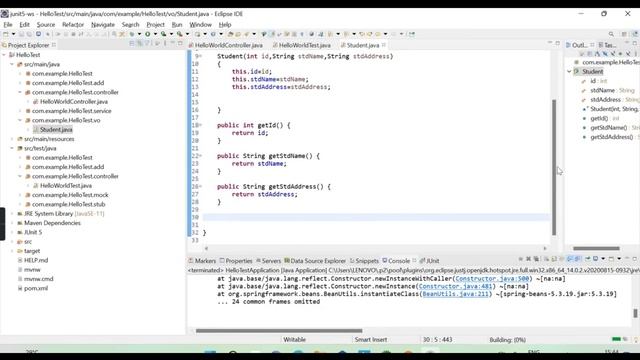Collapse Student node in Outline
Image resolution: width=640 pixels, height=360 pixels.
[x=569, y=71]
